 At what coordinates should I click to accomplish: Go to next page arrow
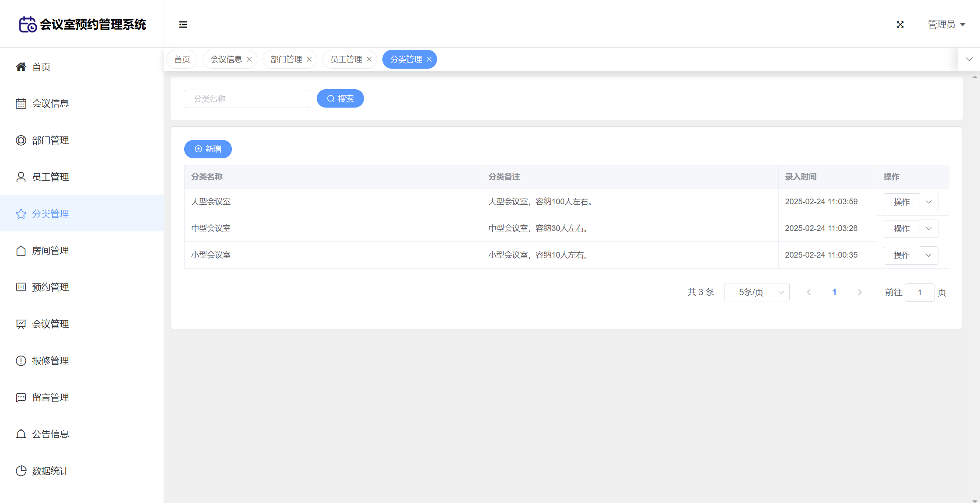coord(860,292)
